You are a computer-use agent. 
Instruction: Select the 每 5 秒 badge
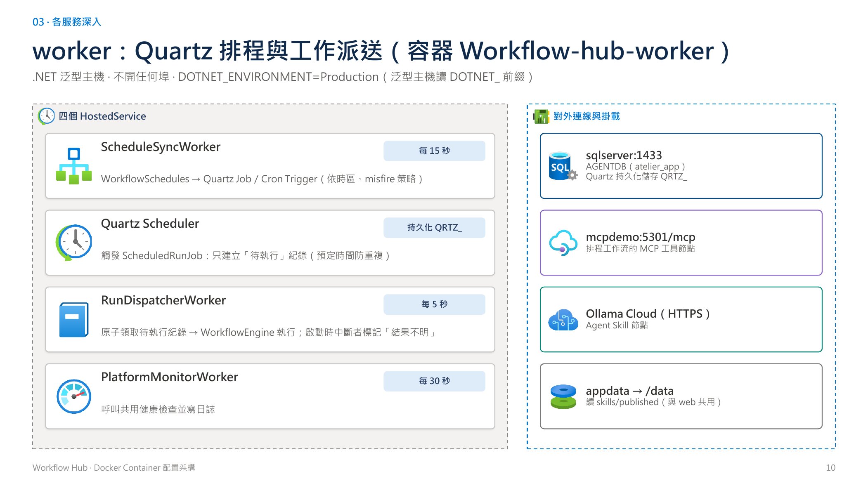434,304
